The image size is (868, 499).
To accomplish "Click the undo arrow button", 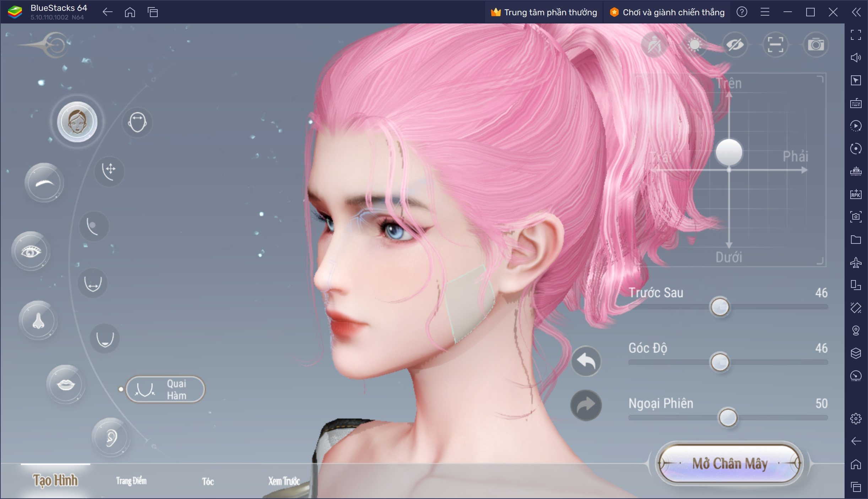I will [586, 361].
